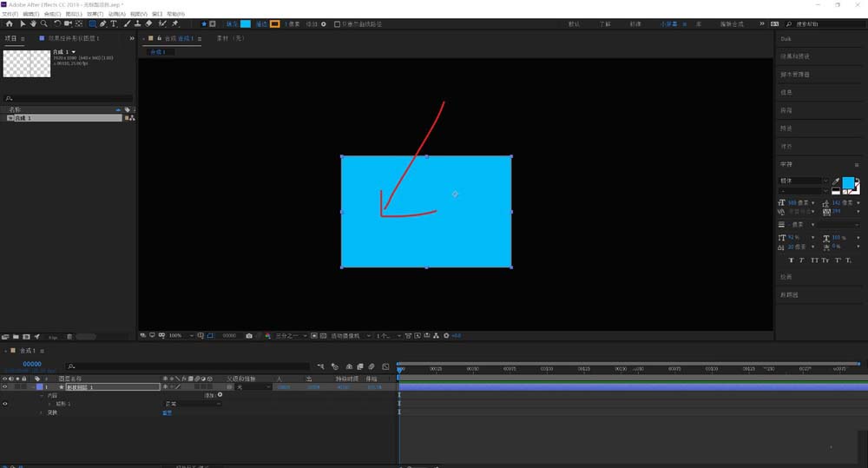Viewport: 868px width, 468px height.
Task: Switch to the Effect Controls tab
Action: 74,38
